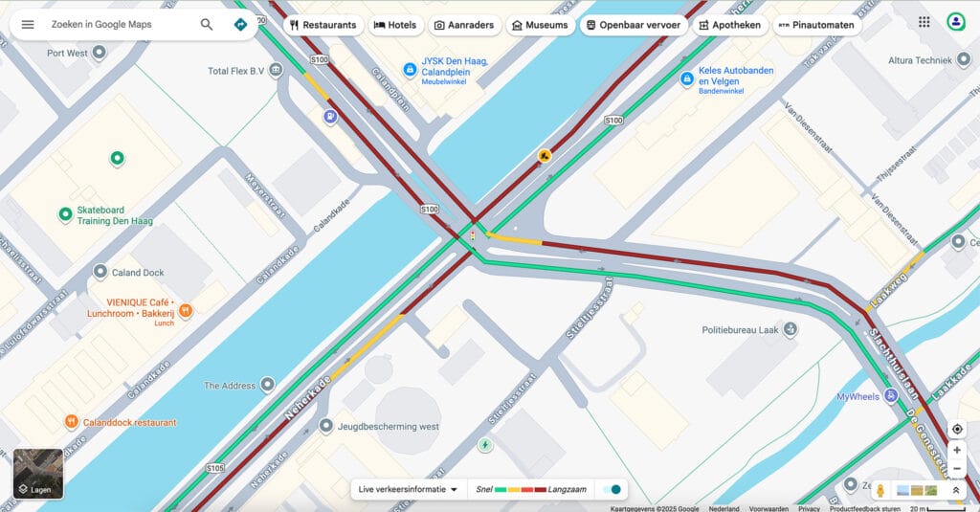Open the Google apps grid

pos(924,22)
